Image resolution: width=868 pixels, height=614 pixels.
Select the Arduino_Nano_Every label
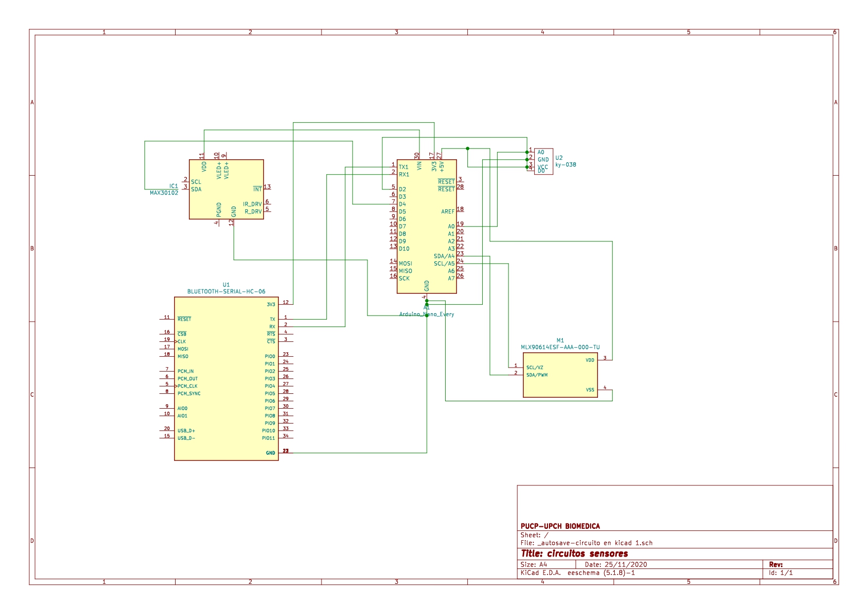[426, 314]
